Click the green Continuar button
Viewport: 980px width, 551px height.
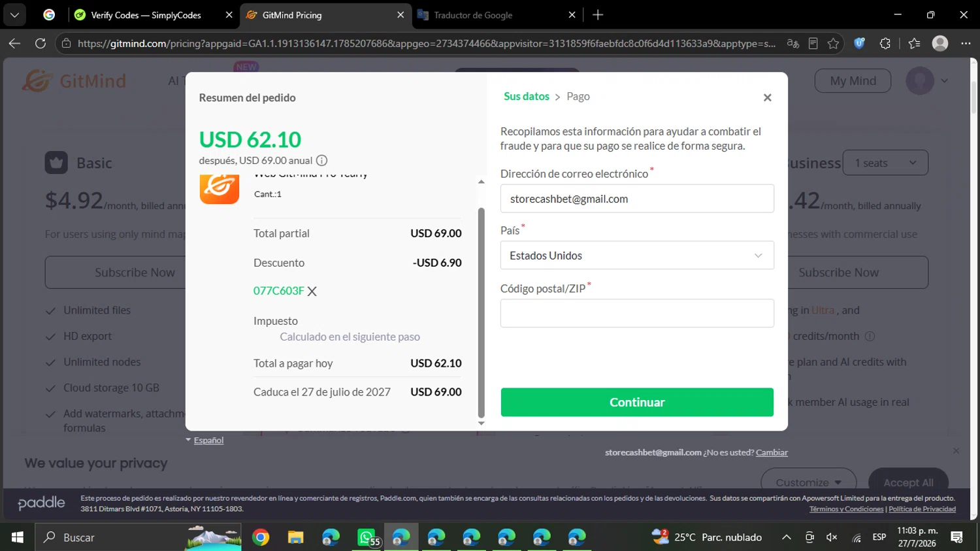637,402
